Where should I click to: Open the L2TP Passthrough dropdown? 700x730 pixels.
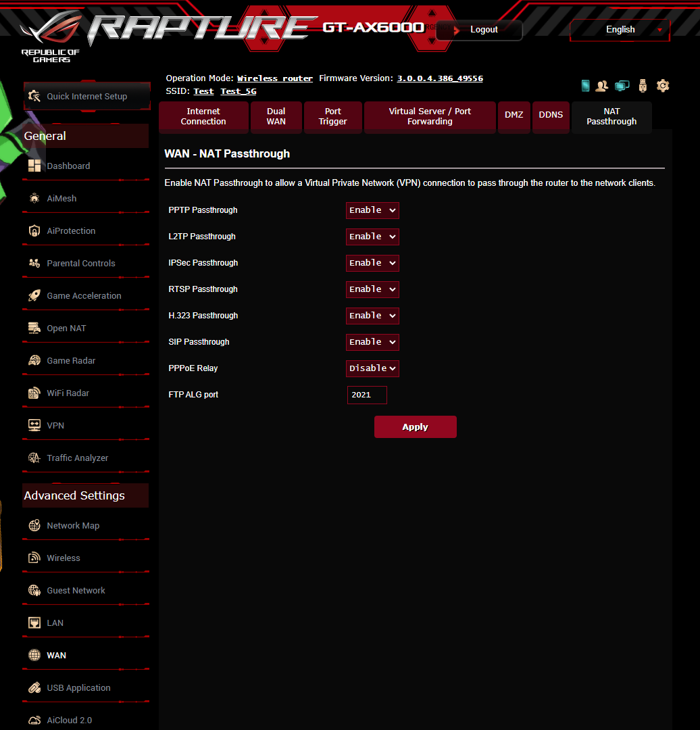tap(372, 237)
